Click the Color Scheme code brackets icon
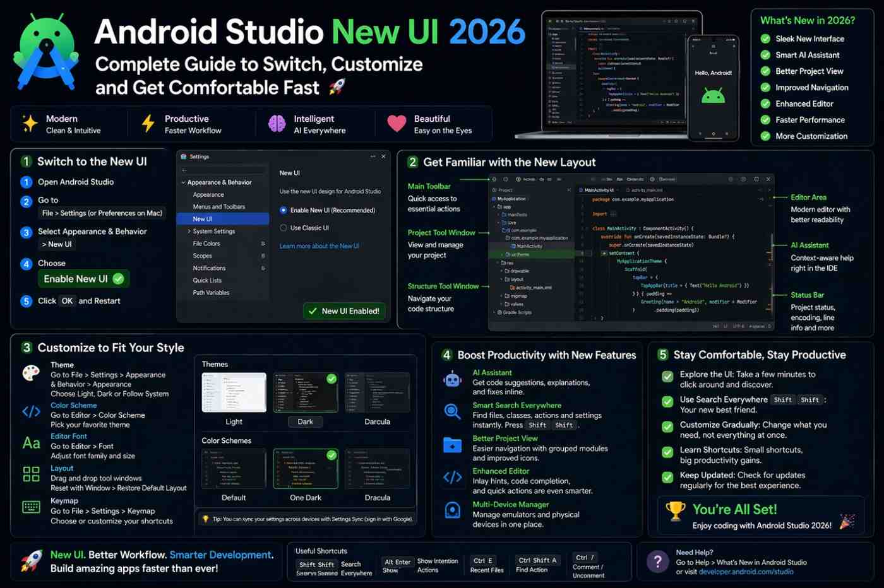 [x=31, y=412]
